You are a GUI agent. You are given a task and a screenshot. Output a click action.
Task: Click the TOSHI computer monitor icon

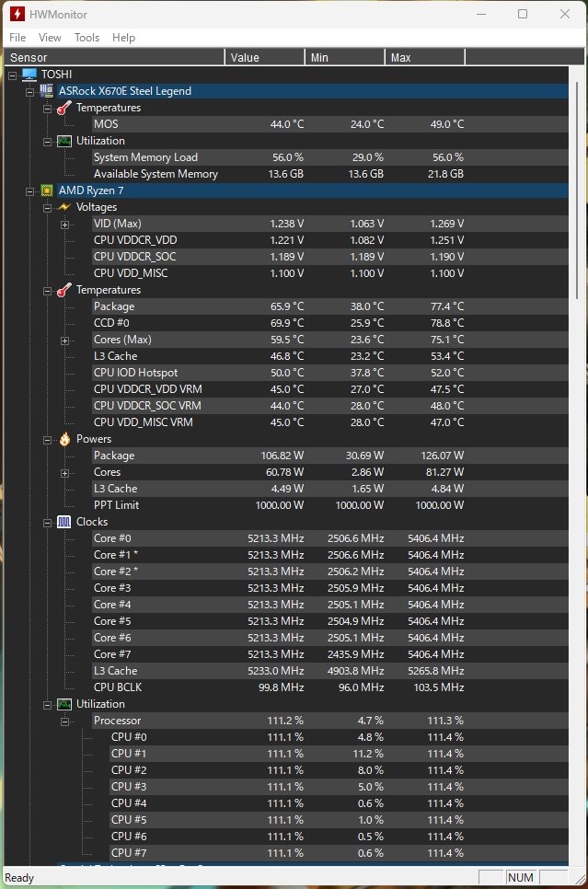point(29,75)
